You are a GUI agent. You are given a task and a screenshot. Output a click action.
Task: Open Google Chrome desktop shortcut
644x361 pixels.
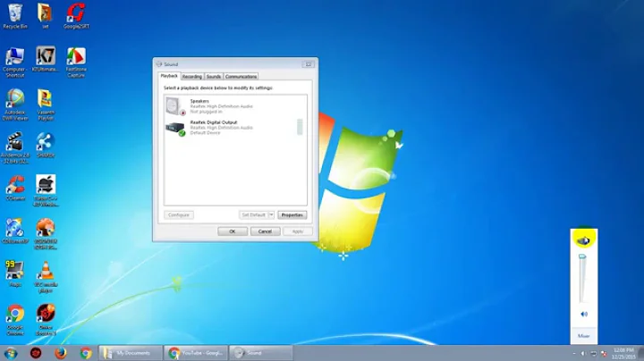pos(15,314)
